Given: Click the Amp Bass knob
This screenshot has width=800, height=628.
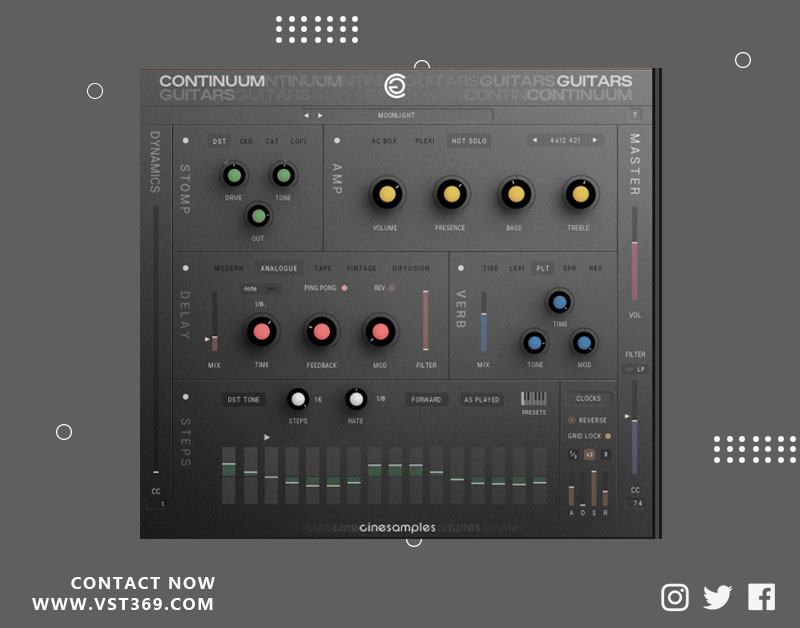Looking at the screenshot, I should point(516,194).
